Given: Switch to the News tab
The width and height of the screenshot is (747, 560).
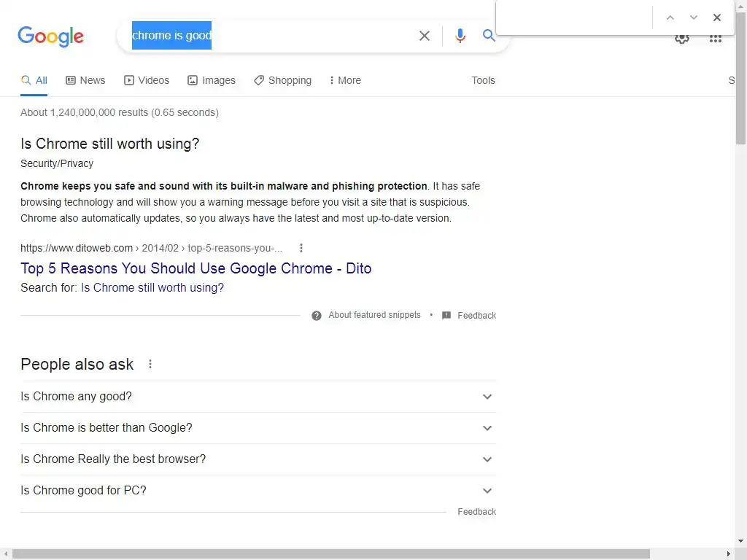Looking at the screenshot, I should click(x=85, y=80).
